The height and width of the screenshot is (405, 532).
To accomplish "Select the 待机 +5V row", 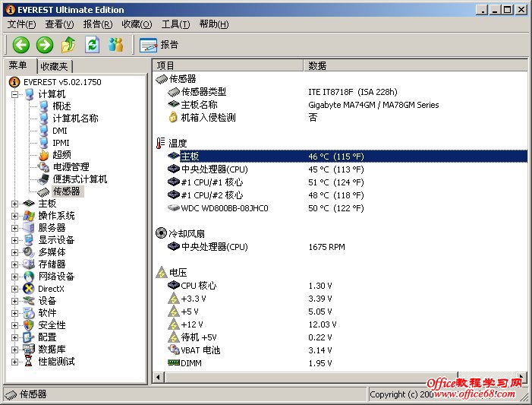I will coord(340,337).
